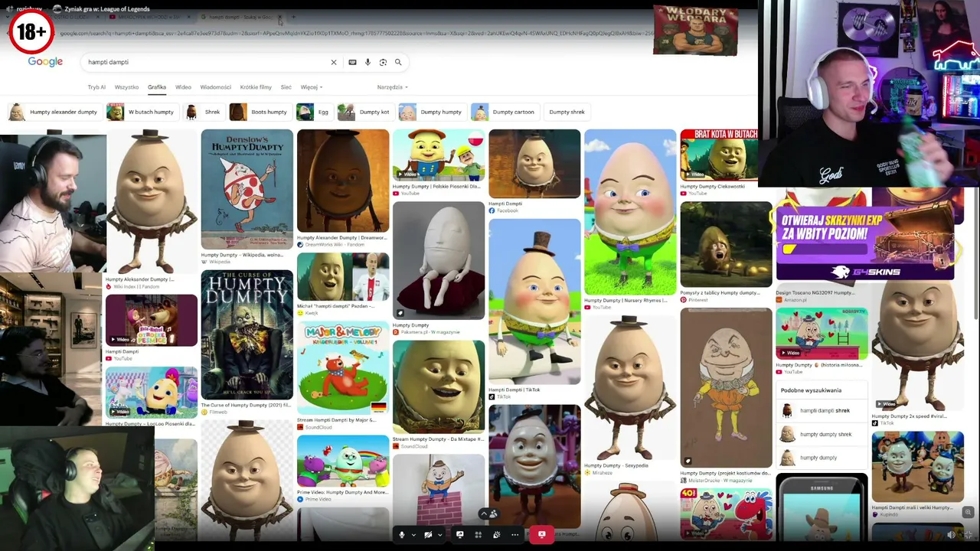Expand the participants panel chevron above toolbar
This screenshot has width=980, height=551.
pos(483,514)
